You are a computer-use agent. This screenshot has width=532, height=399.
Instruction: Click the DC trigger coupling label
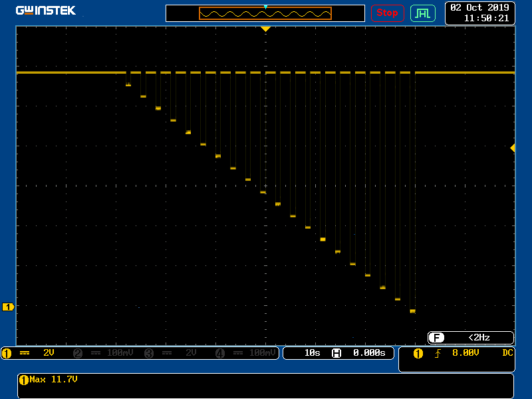point(507,353)
